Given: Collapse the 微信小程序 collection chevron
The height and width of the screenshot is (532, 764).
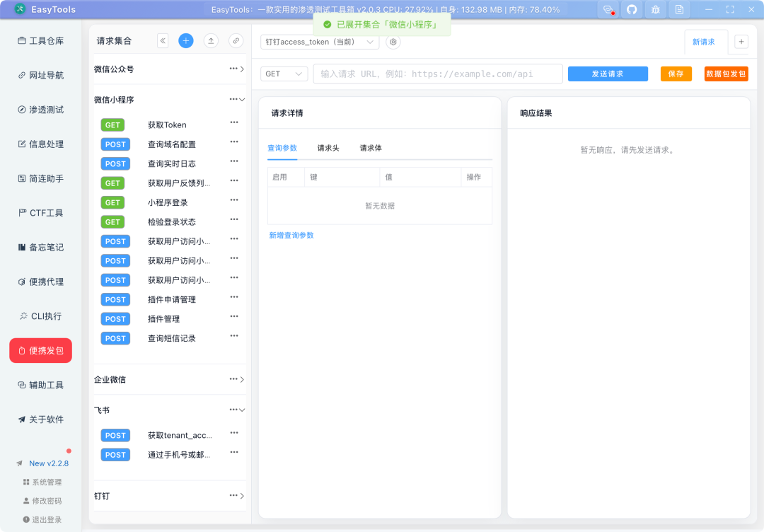Looking at the screenshot, I should click(x=242, y=100).
